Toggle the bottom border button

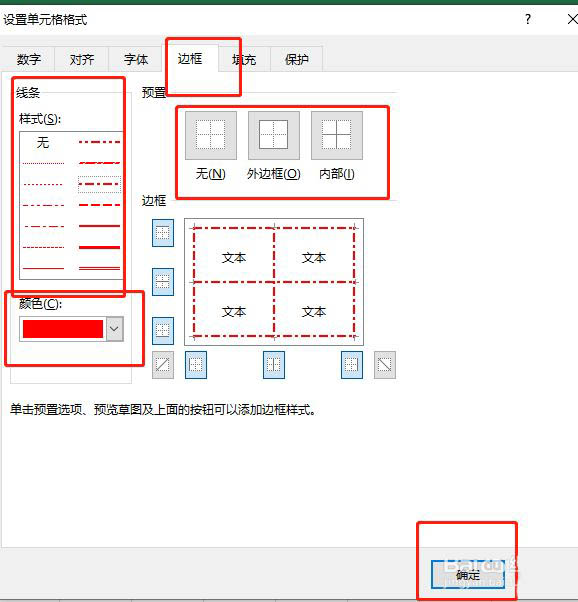click(163, 331)
